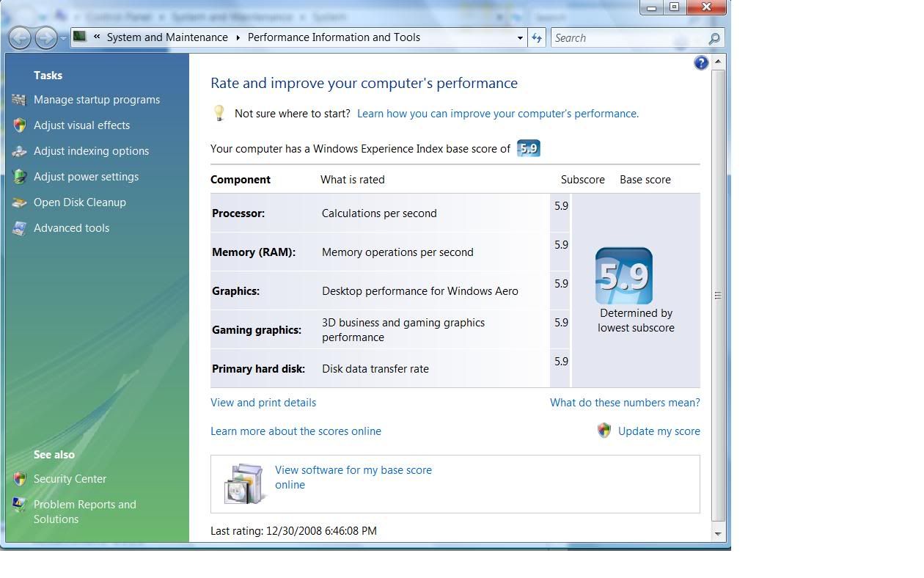This screenshot has width=924, height=578.
Task: Open View software for my base score online
Action: [353, 478]
